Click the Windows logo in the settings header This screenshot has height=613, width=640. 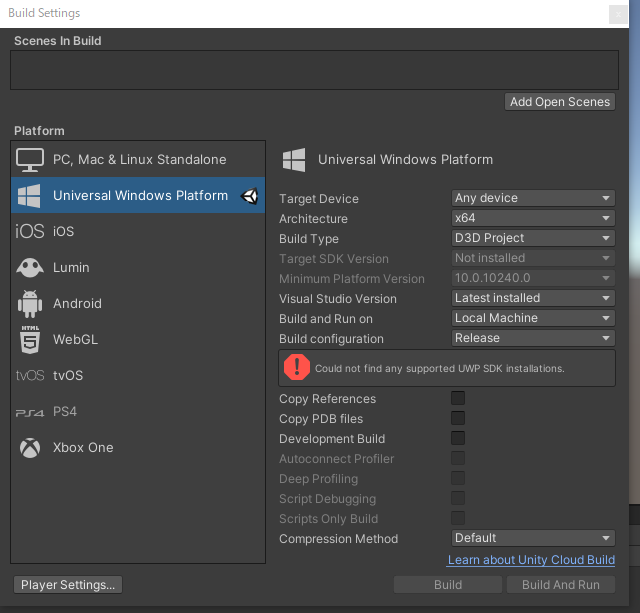tap(294, 160)
